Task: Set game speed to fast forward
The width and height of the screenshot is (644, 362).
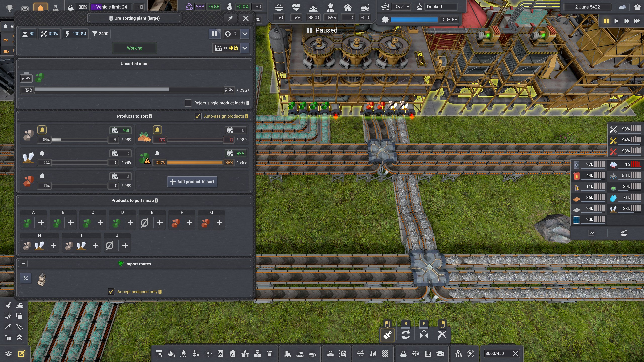Action: (627, 21)
